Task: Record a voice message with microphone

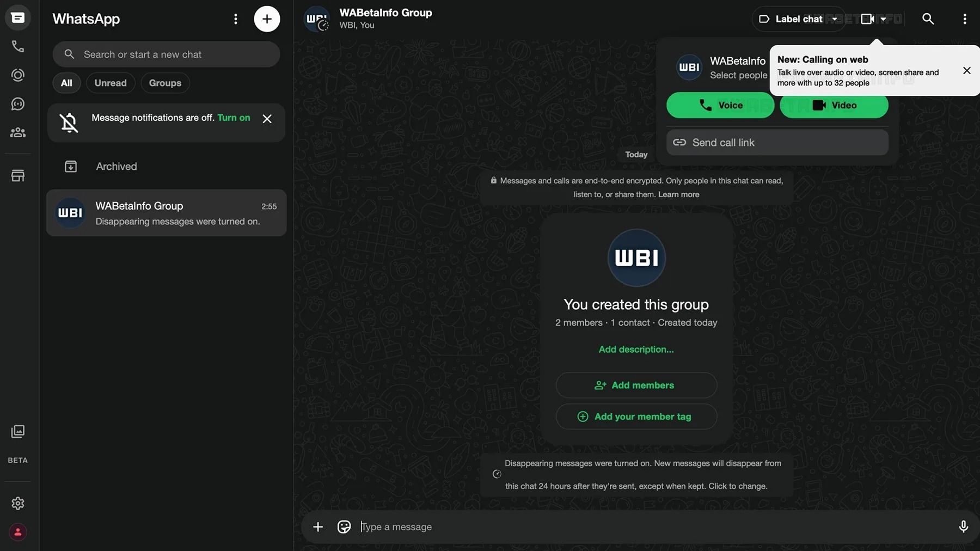Action: (x=963, y=526)
